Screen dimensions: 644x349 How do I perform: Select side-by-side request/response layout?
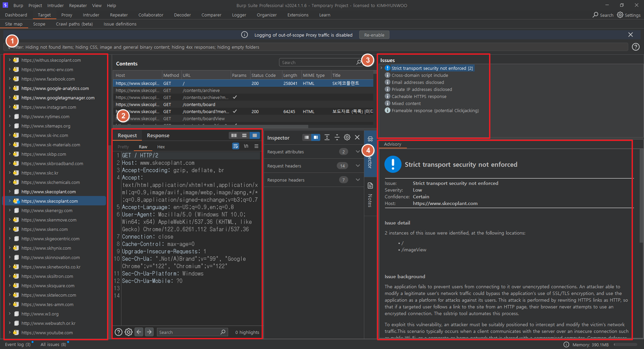tap(234, 136)
